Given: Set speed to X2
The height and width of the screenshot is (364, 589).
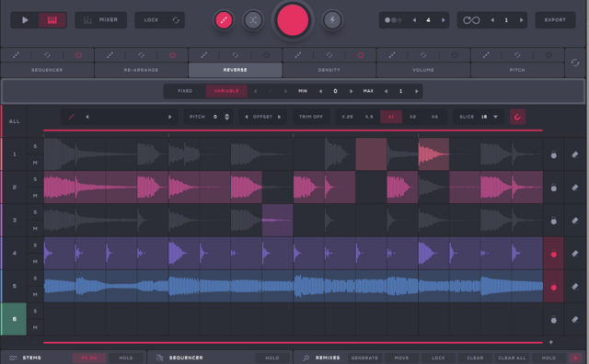Looking at the screenshot, I should pos(413,117).
